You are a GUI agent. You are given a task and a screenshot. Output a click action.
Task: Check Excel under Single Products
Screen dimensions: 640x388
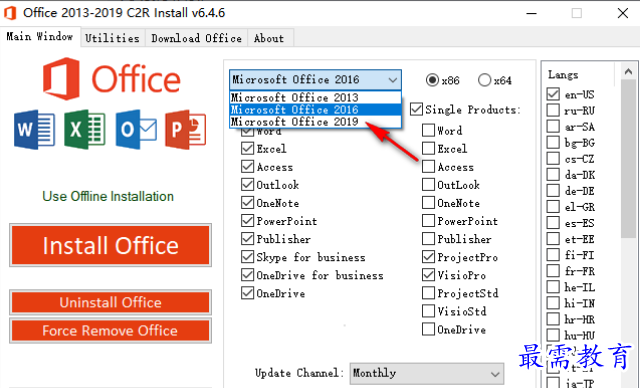pos(428,149)
